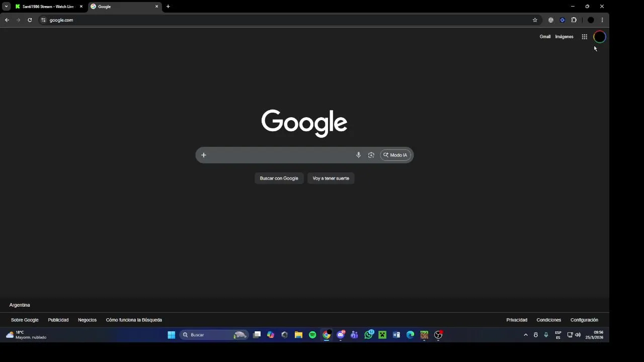Viewport: 644px width, 362px height.
Task: Go back to previous page
Action: pyautogui.click(x=7, y=20)
